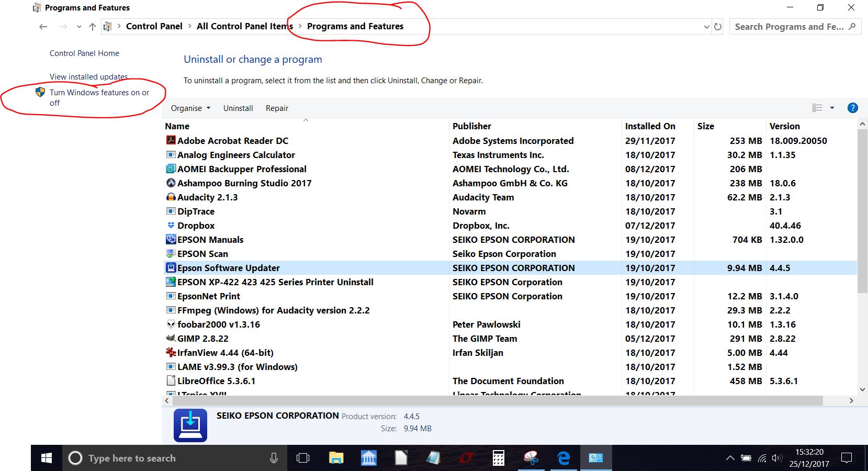Screen dimensions: 868x471
Task: Open File Explorer from the taskbar
Action: click(x=336, y=458)
